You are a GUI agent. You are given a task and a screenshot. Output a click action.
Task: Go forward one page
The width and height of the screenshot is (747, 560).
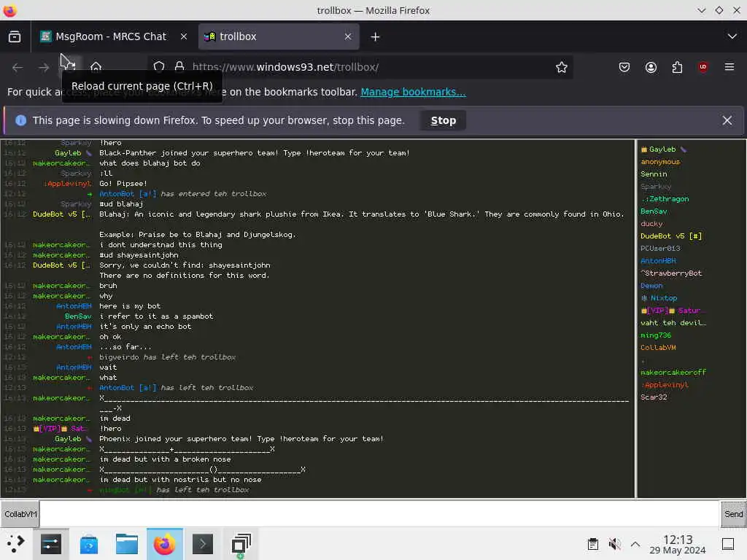click(44, 68)
